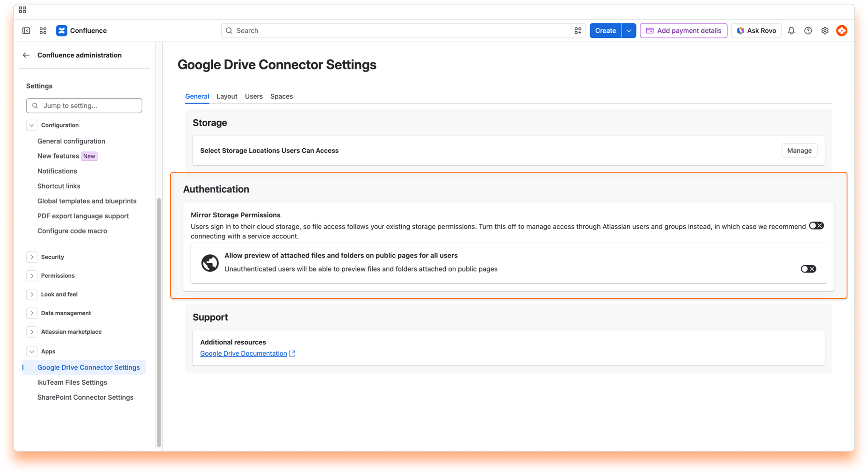Open ikuTeam Files Settings
The width and height of the screenshot is (868, 474).
(x=72, y=382)
